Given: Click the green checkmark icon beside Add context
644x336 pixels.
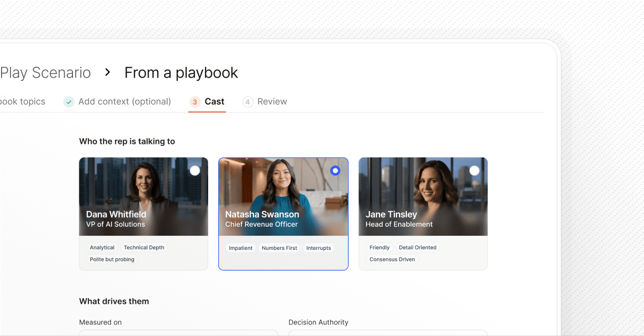Looking at the screenshot, I should coord(69,102).
